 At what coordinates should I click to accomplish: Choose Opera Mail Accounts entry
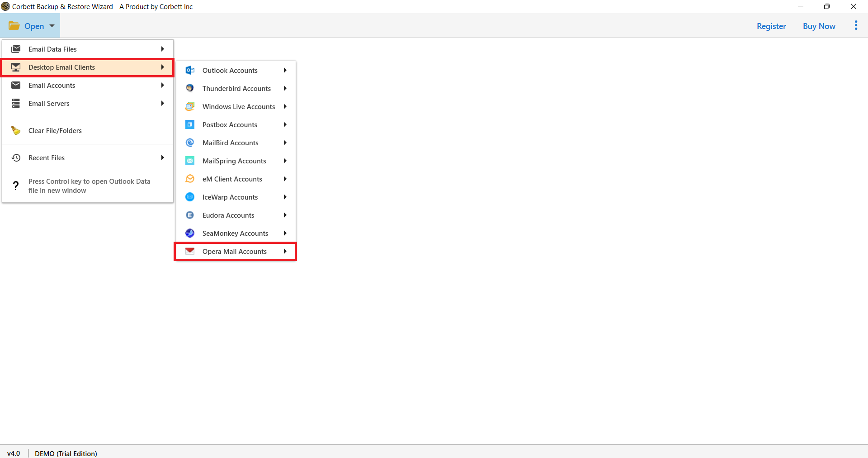(236, 251)
